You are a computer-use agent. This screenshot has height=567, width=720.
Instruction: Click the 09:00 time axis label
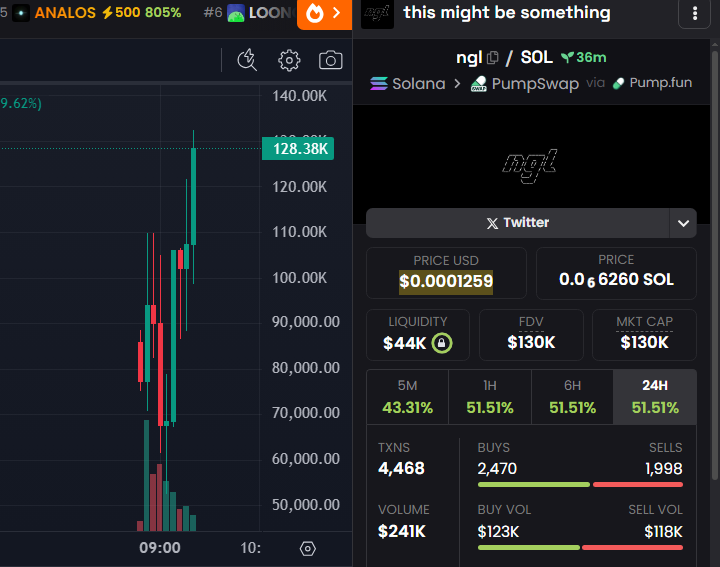160,548
